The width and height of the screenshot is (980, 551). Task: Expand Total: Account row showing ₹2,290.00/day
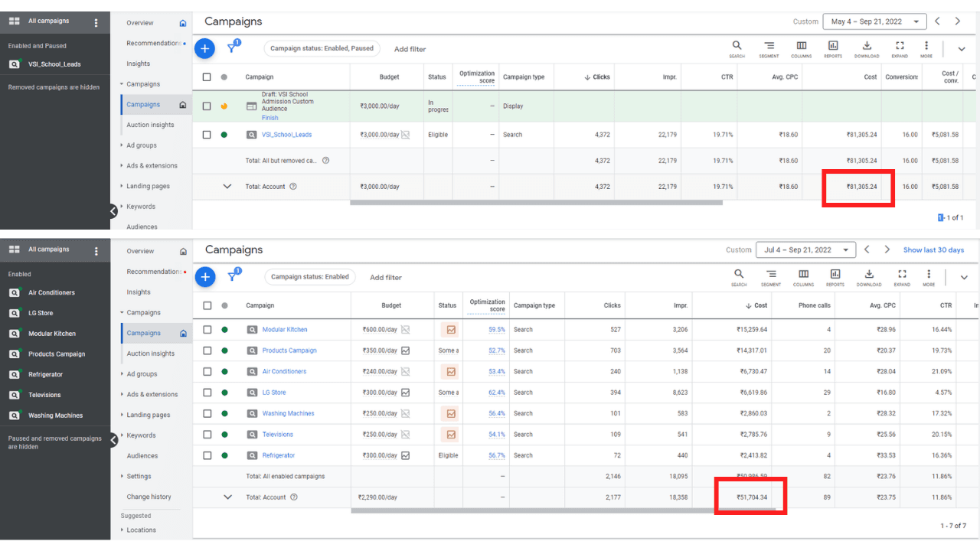(227, 497)
